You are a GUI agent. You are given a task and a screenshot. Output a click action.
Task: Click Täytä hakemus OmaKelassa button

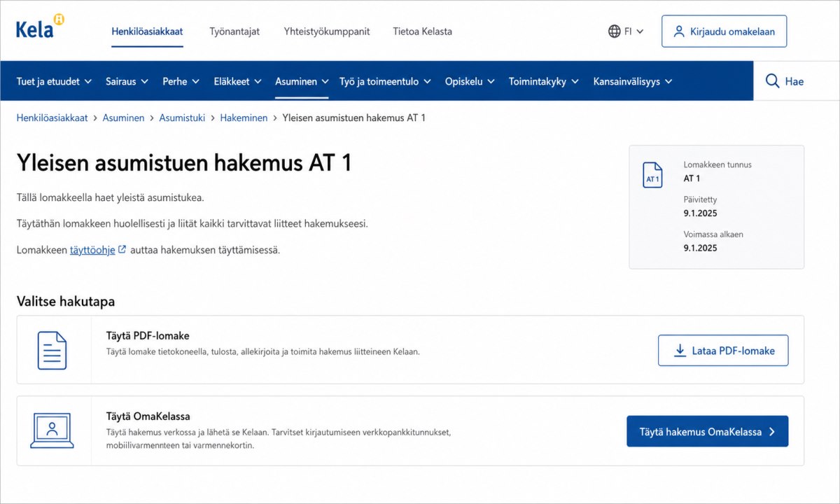[707, 432]
